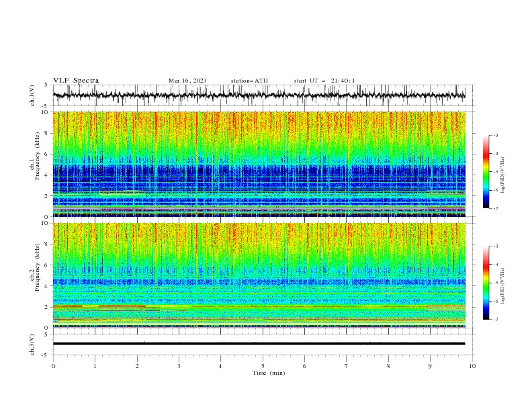Click the time axis tick label '10'
Viewport: 532px width, 411px height.
click(472, 366)
